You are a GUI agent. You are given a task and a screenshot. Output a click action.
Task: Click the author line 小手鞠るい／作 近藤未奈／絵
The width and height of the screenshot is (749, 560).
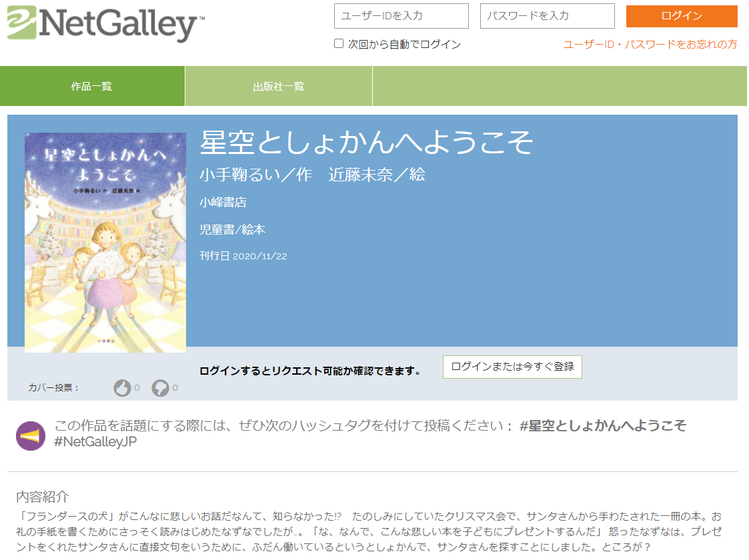pos(312,175)
